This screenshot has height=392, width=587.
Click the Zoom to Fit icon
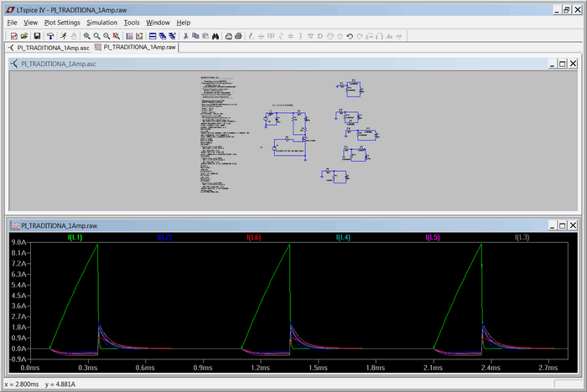[x=116, y=36]
